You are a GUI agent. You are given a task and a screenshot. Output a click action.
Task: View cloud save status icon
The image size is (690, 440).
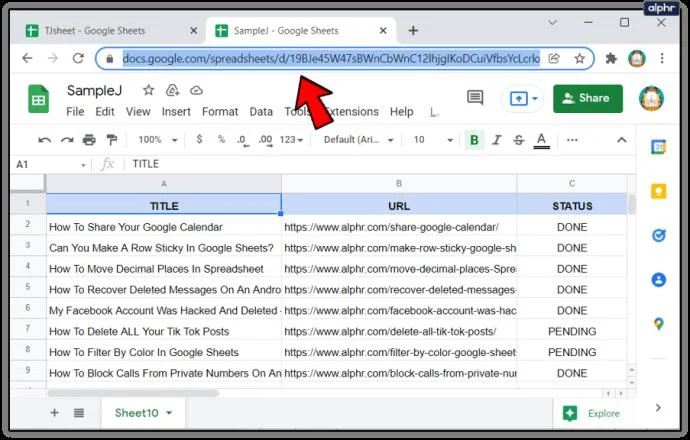196,90
